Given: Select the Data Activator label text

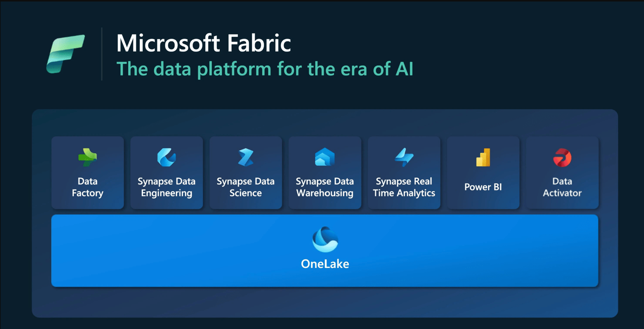Looking at the screenshot, I should [562, 187].
